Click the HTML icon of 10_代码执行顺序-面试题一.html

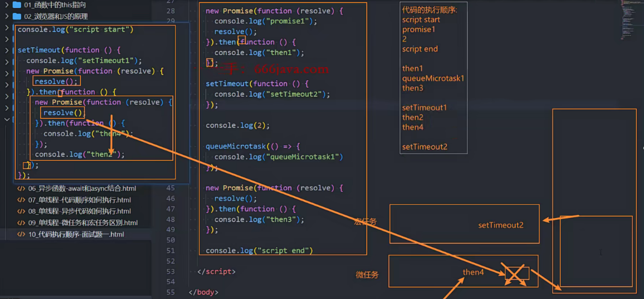(x=21, y=234)
